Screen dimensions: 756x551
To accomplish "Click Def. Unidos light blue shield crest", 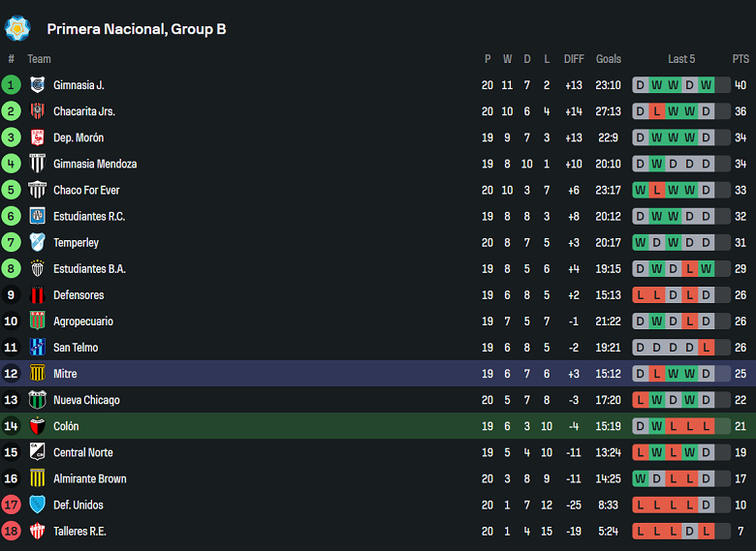I will click(38, 505).
